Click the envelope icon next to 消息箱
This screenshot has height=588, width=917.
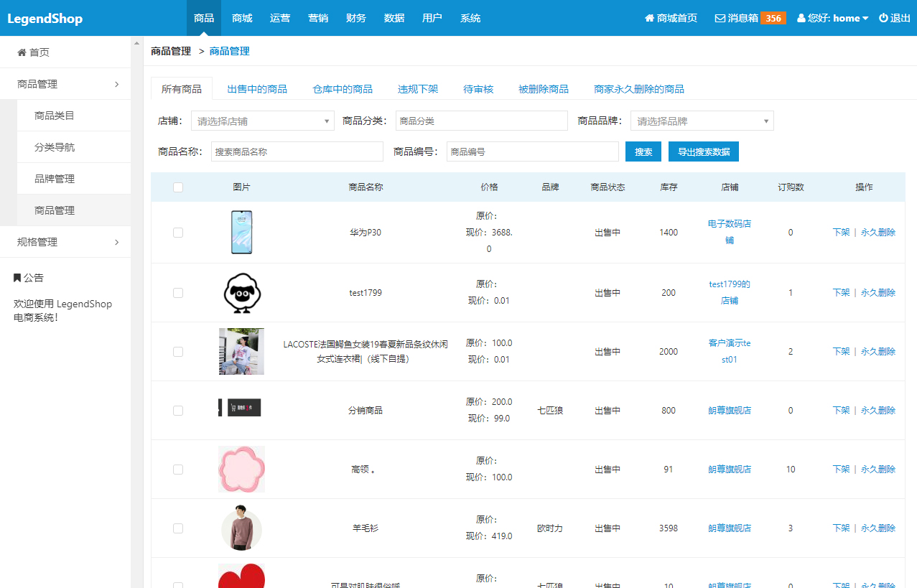coord(720,18)
